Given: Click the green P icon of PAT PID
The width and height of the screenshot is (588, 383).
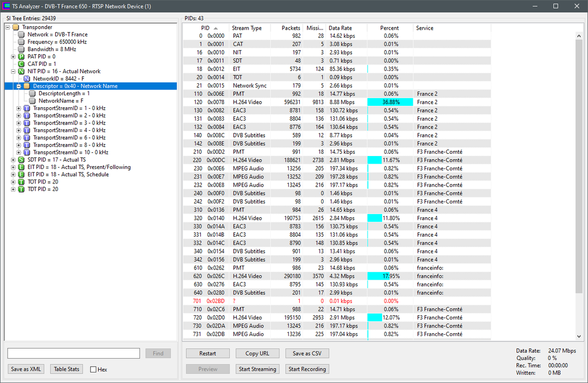Looking at the screenshot, I should pyautogui.click(x=21, y=56).
